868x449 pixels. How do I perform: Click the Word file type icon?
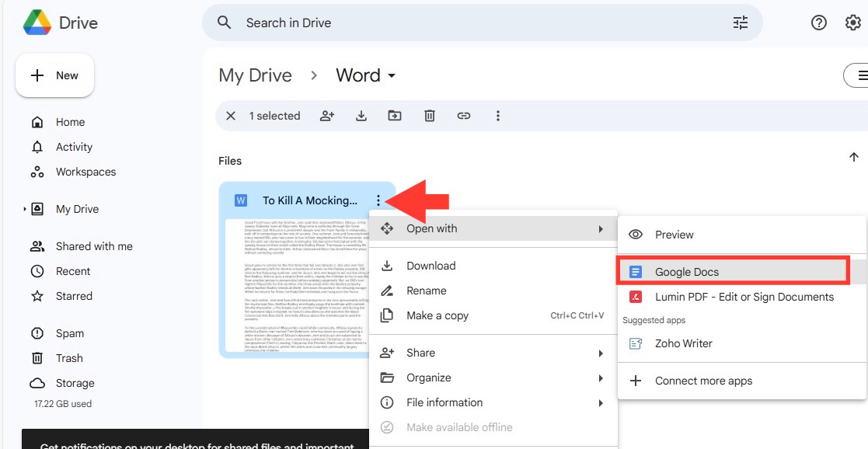tap(240, 200)
